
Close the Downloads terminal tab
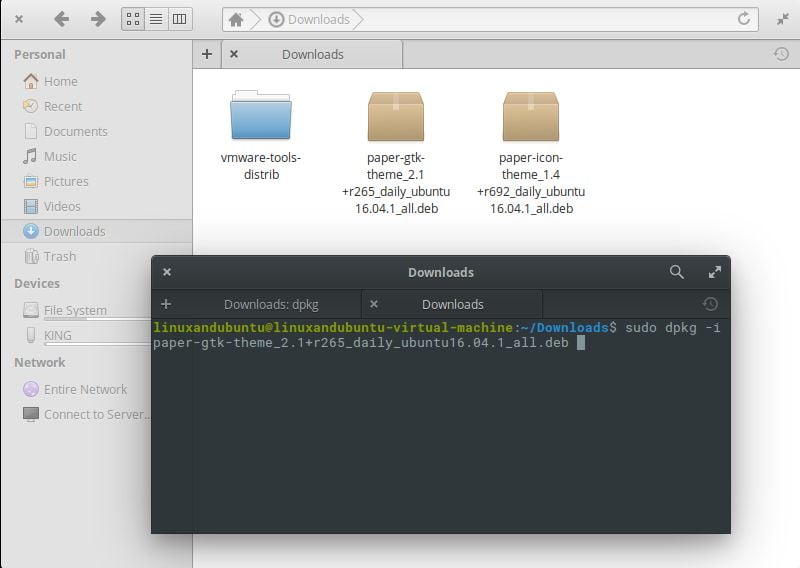tap(373, 304)
